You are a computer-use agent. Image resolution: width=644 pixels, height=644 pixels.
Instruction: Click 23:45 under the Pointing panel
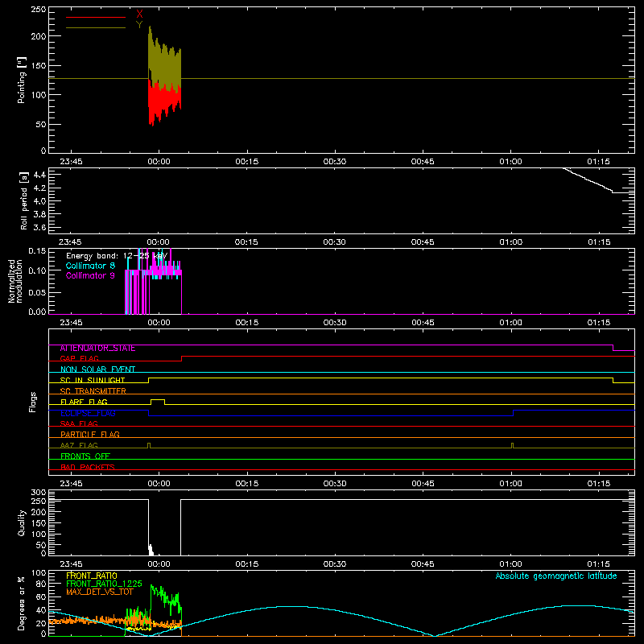[x=71, y=162]
